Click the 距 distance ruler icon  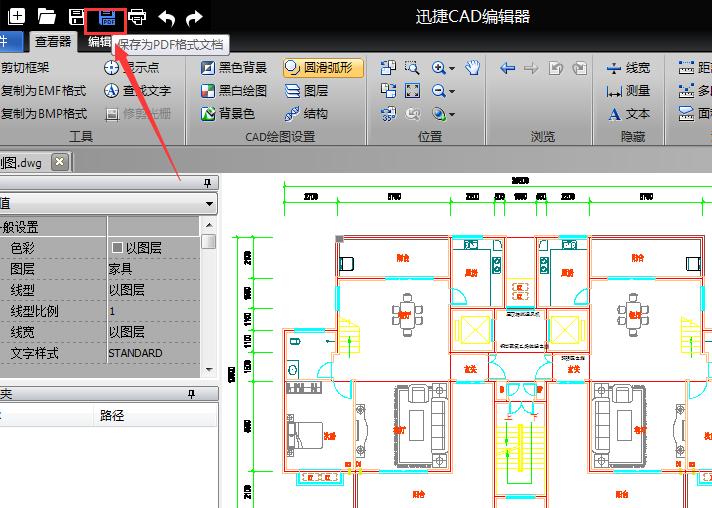[686, 68]
